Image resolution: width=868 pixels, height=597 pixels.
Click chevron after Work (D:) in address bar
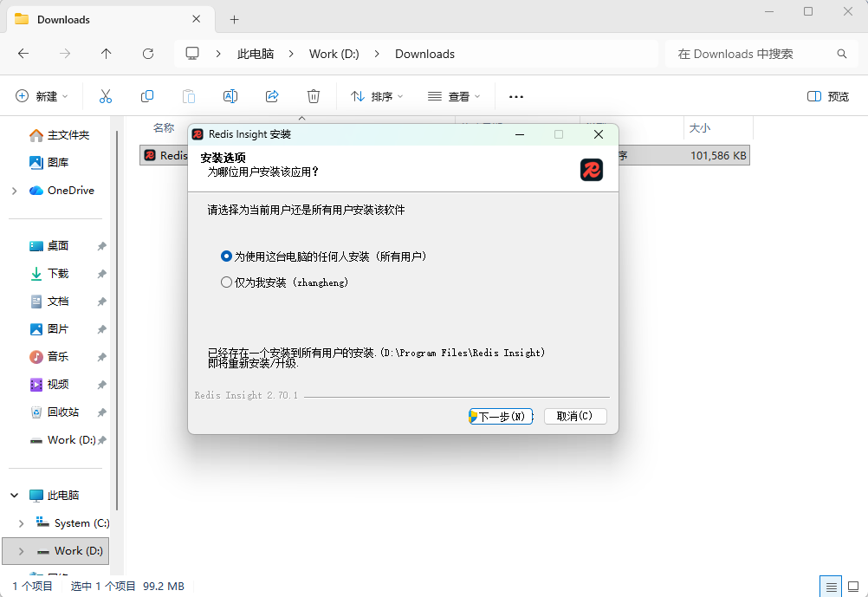coord(377,54)
